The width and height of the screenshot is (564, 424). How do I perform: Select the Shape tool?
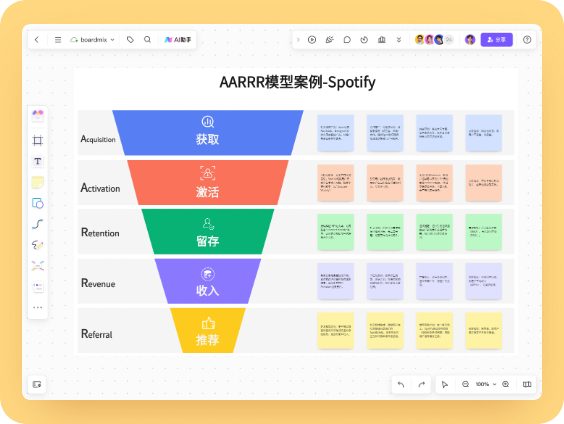pos(38,203)
